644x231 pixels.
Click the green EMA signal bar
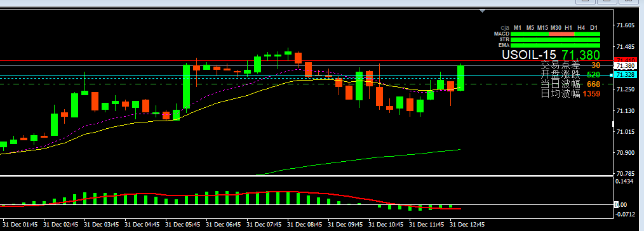tap(555, 45)
